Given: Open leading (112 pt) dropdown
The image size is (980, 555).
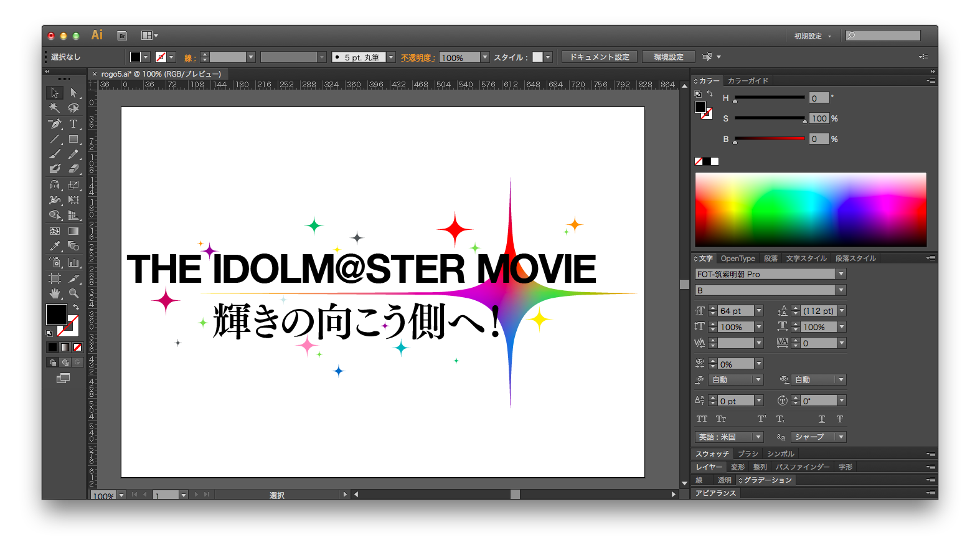Looking at the screenshot, I should (842, 311).
